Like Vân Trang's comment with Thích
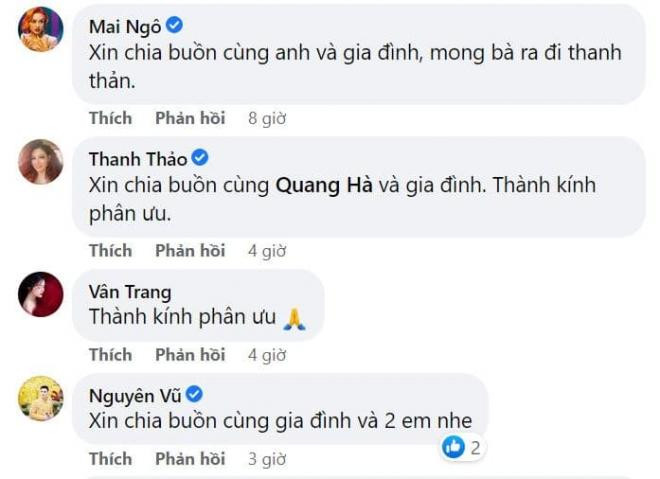 coord(110,355)
